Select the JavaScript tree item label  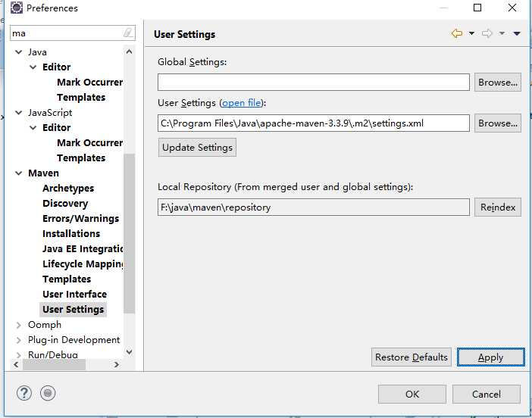[x=50, y=113]
